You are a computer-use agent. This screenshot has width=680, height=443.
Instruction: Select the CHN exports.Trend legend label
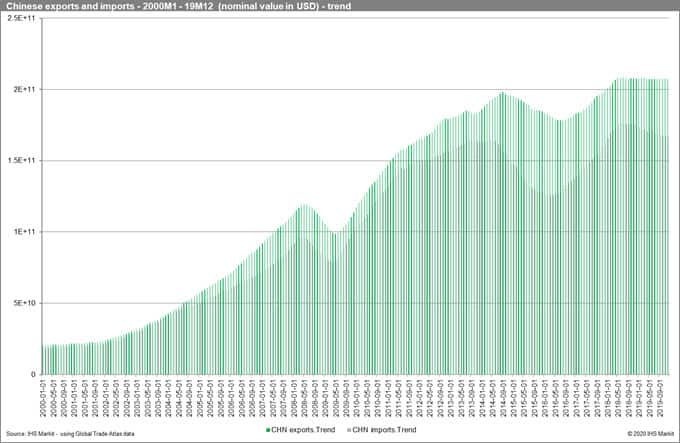coord(301,430)
